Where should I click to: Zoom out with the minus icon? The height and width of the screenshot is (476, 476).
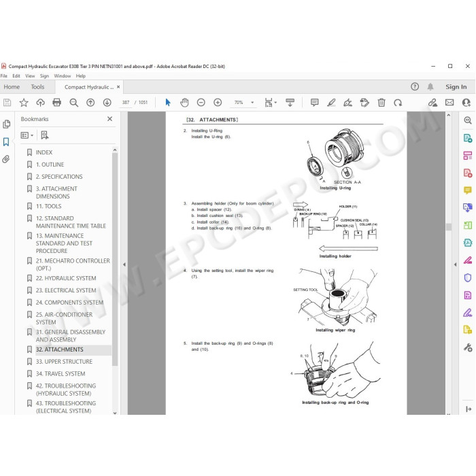pos(201,103)
